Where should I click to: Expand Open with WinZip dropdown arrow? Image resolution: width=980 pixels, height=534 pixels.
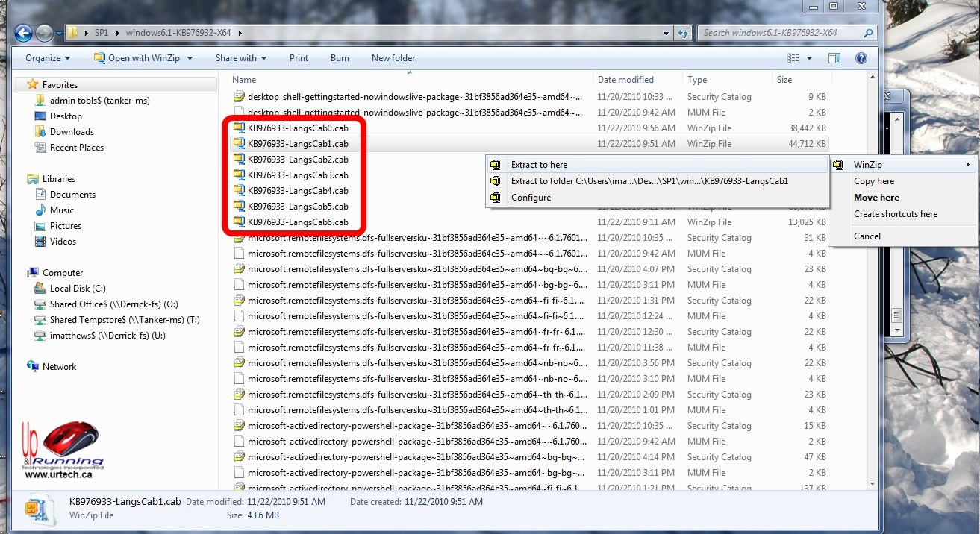coord(190,58)
